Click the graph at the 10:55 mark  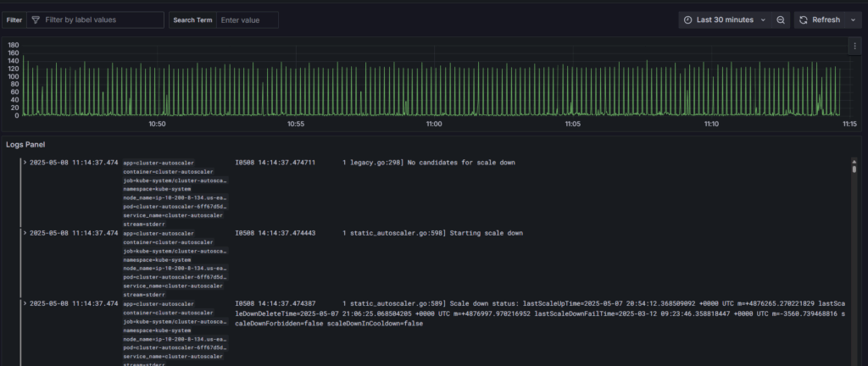295,85
